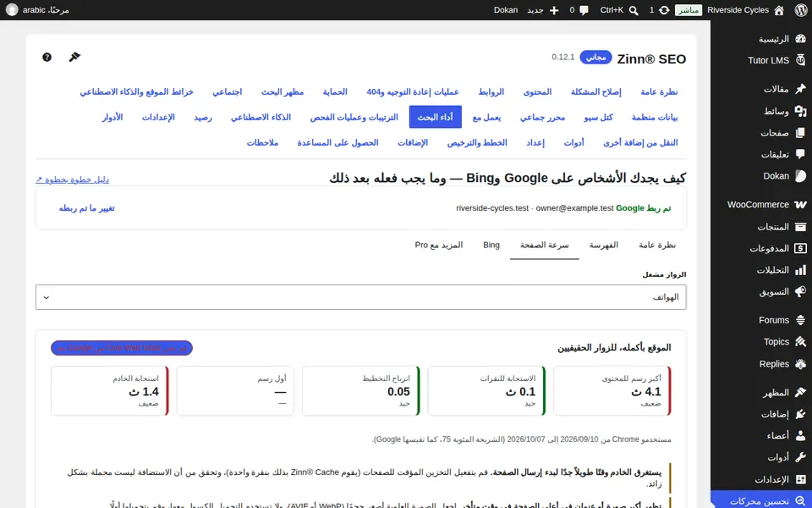812x508 pixels.
Task: Click the مجاني badge next to Zinn SEO
Action: point(596,57)
